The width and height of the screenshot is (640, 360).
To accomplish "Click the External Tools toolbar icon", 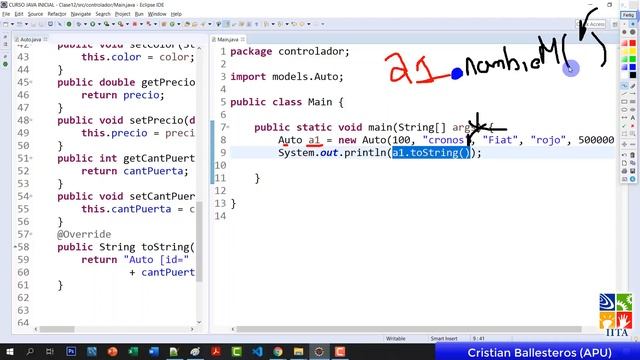I will [x=121, y=24].
